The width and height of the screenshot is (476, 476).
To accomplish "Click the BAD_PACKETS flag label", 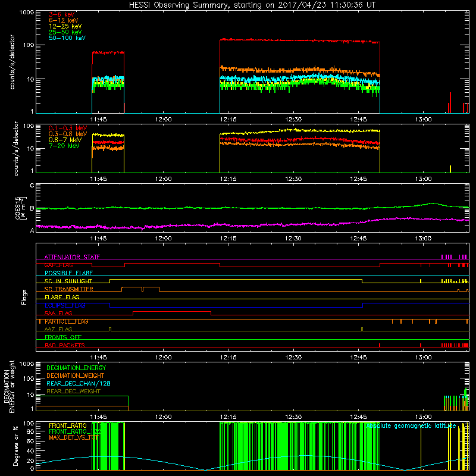I will [x=65, y=345].
